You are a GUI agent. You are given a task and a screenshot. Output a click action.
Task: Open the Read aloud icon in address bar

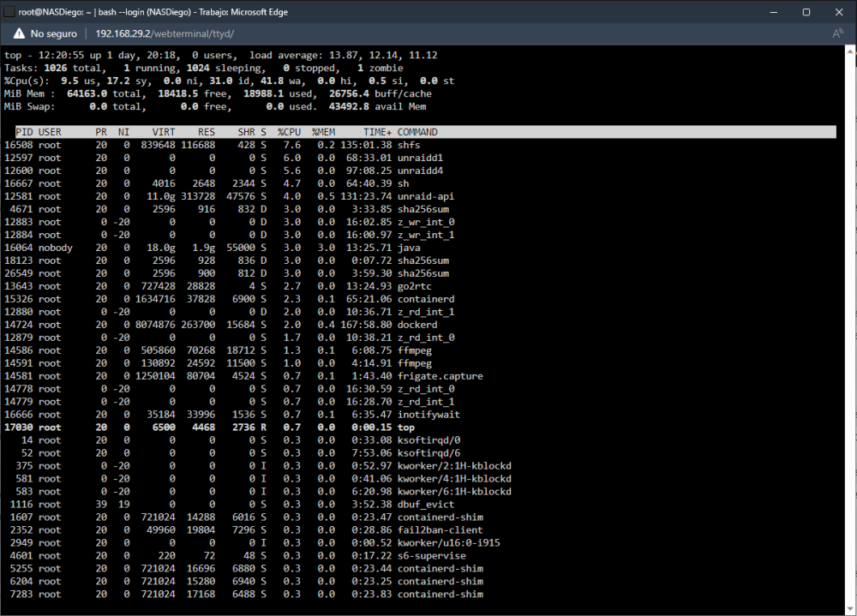(837, 34)
